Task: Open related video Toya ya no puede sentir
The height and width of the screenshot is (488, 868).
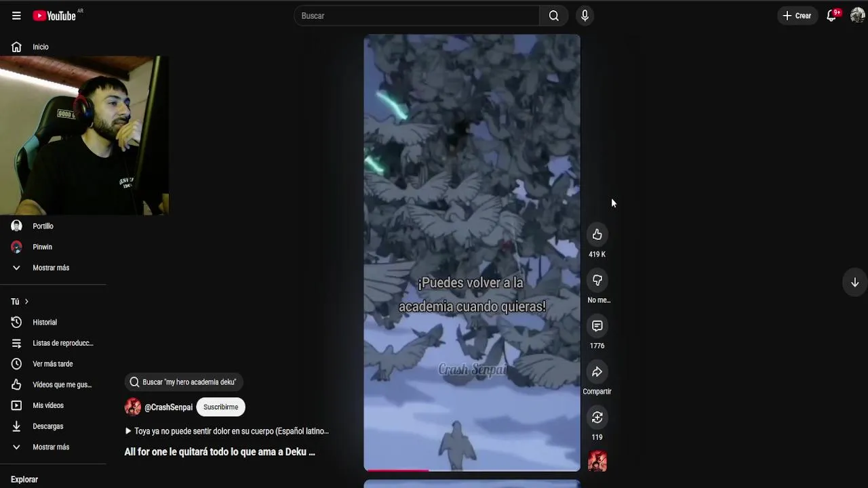Action: (x=226, y=431)
